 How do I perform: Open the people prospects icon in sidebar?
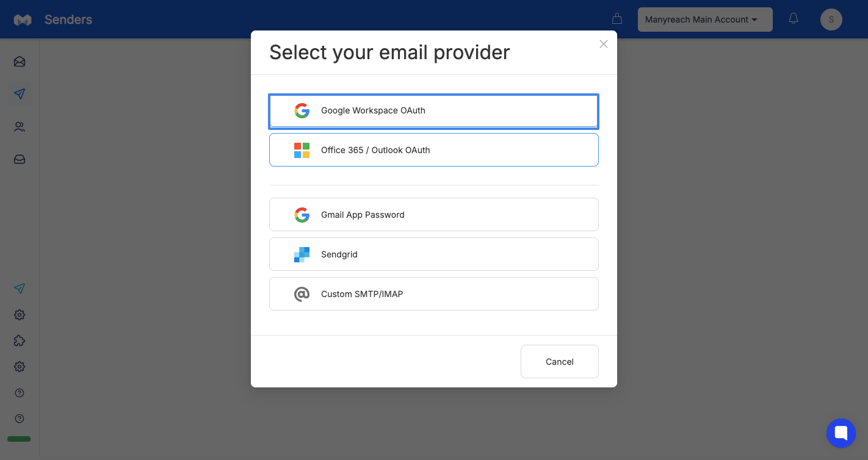coord(20,127)
